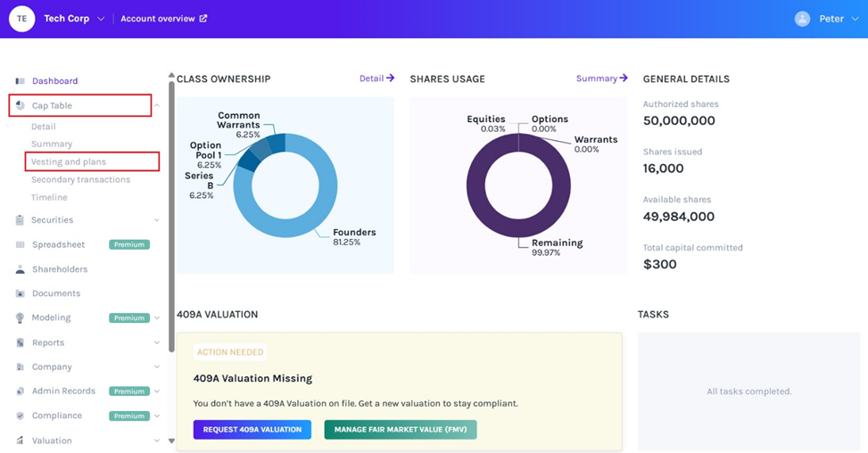The height and width of the screenshot is (453, 868).
Task: Expand the Reports section chevron
Action: [157, 343]
